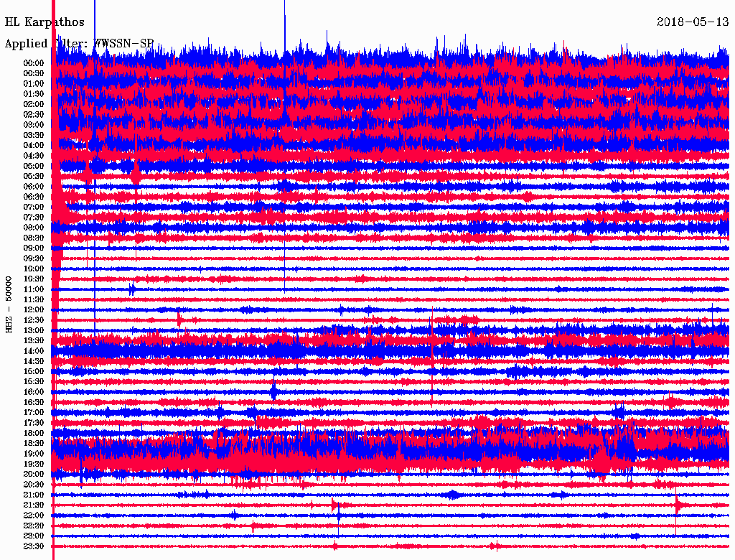Image resolution: width=735 pixels, height=560 pixels.
Task: Select the 08:00 time label
Action: coord(33,228)
